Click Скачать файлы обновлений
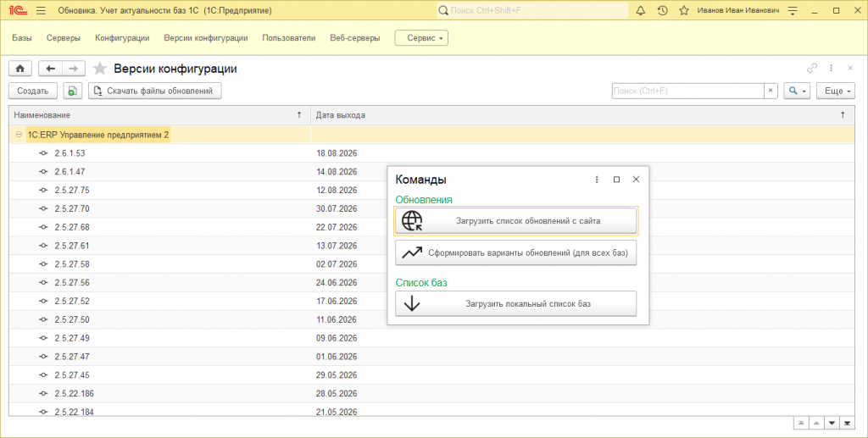 [155, 91]
